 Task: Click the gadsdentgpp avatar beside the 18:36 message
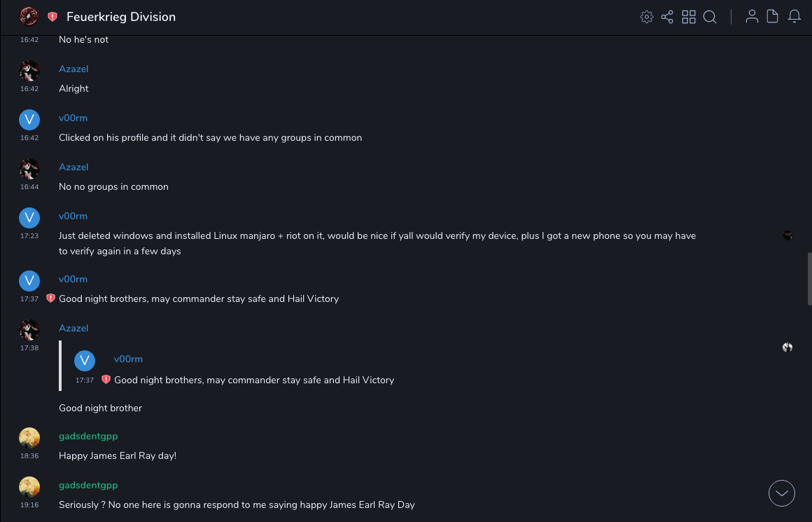click(x=29, y=438)
